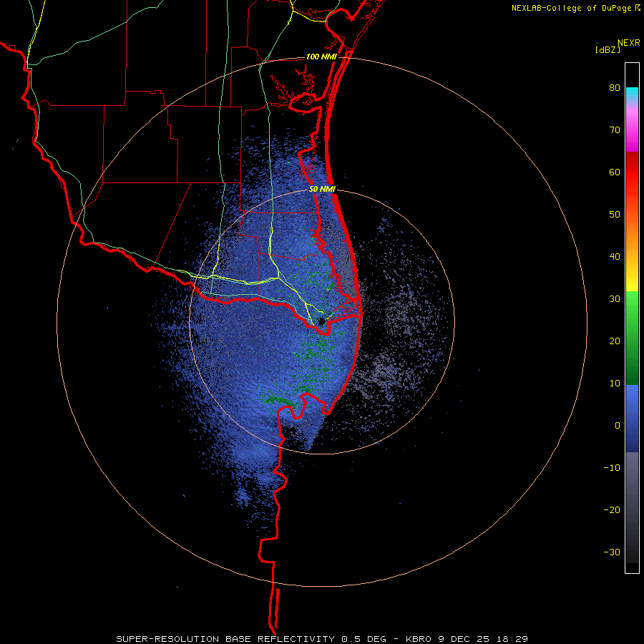Click the NEXR label at top right
This screenshot has width=644, height=644.
pos(628,43)
